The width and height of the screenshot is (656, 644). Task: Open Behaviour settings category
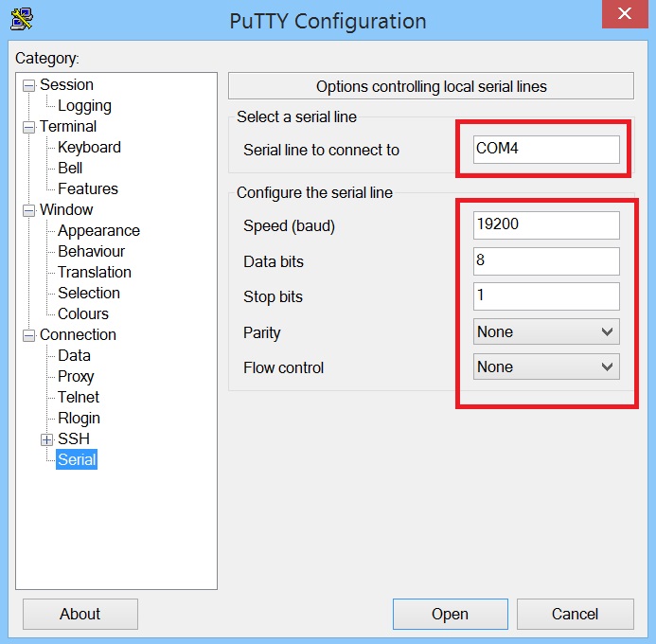point(91,252)
